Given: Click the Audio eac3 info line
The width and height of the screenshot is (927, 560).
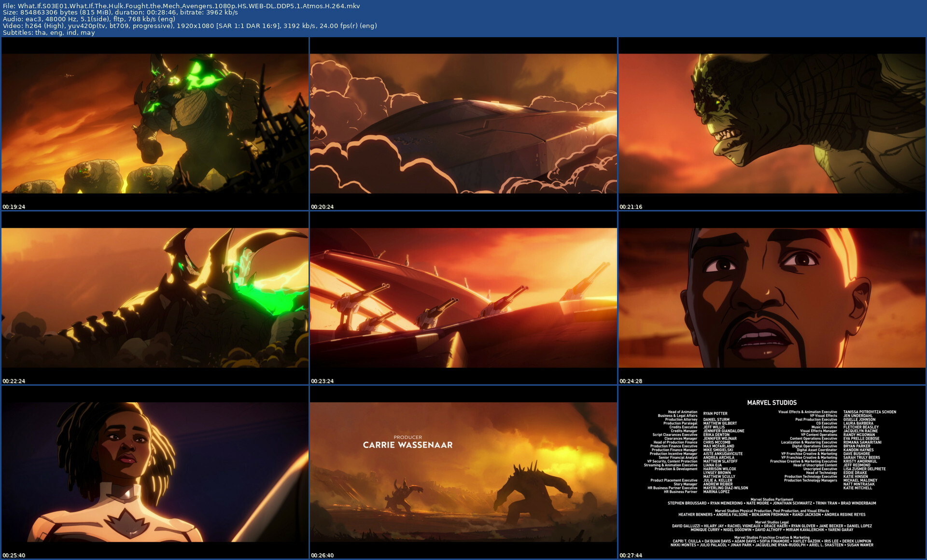Looking at the screenshot, I should coord(89,19).
